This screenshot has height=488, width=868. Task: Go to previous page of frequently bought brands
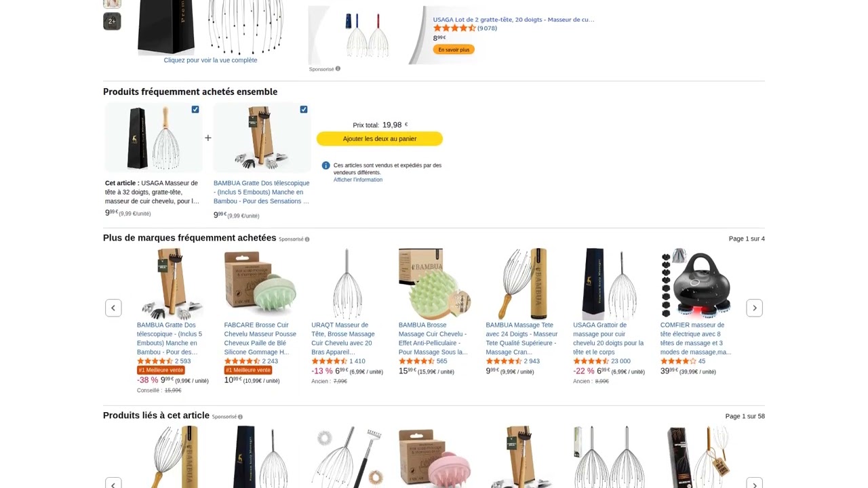[113, 308]
